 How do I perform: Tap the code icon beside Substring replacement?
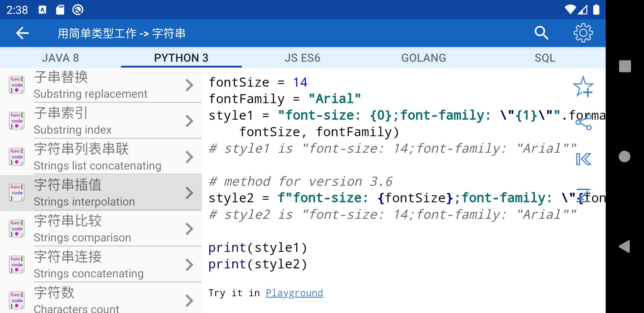[17, 85]
